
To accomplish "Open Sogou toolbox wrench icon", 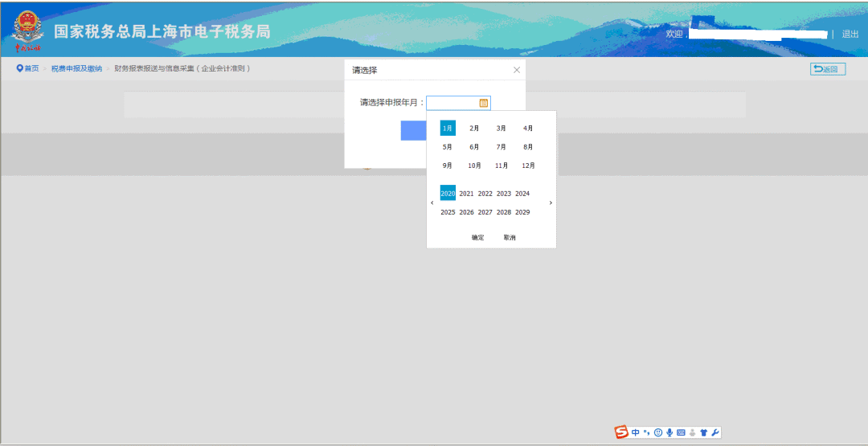I will tap(715, 432).
